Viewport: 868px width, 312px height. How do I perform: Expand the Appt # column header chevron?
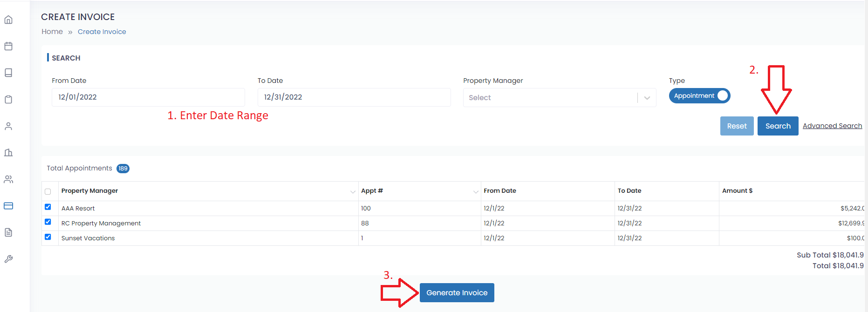476,192
